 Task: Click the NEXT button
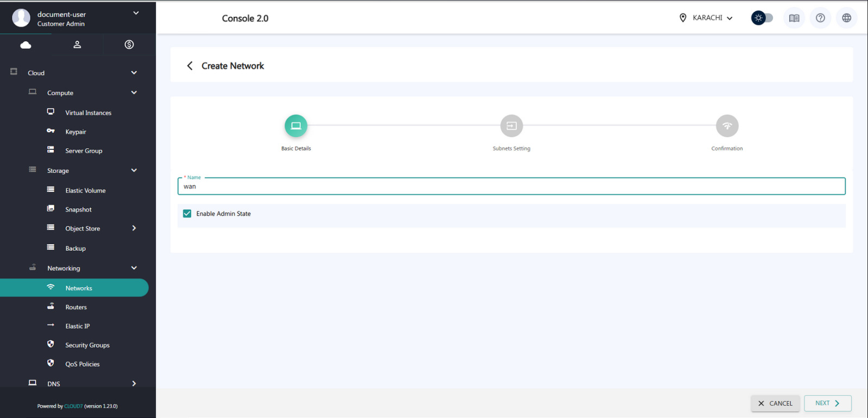tap(827, 403)
